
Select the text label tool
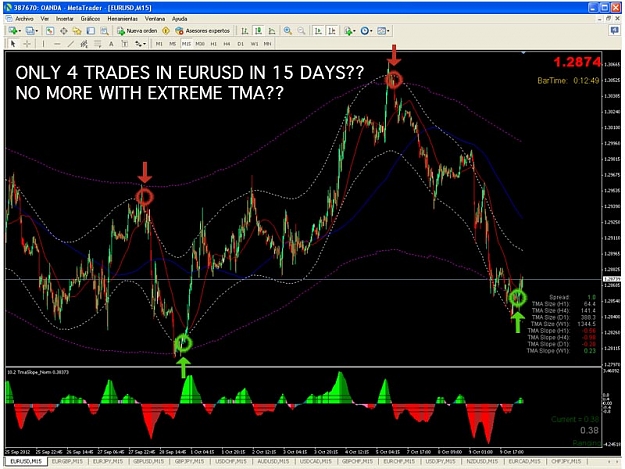point(125,44)
